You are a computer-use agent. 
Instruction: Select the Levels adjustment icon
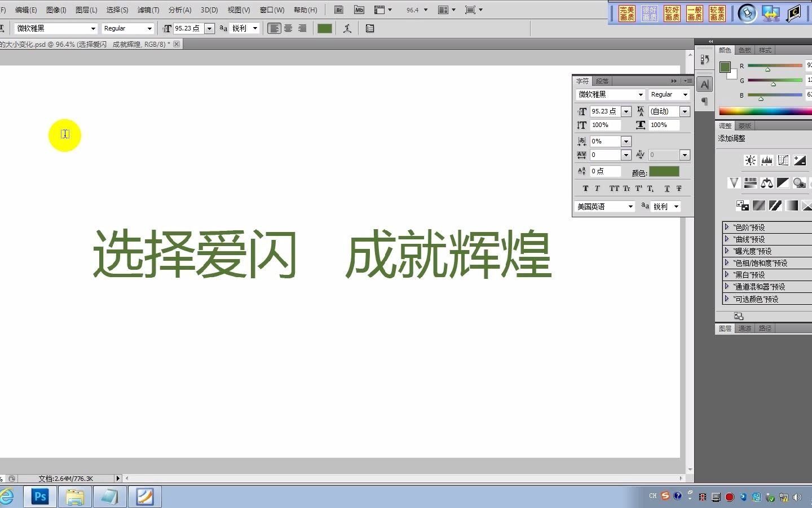(767, 160)
